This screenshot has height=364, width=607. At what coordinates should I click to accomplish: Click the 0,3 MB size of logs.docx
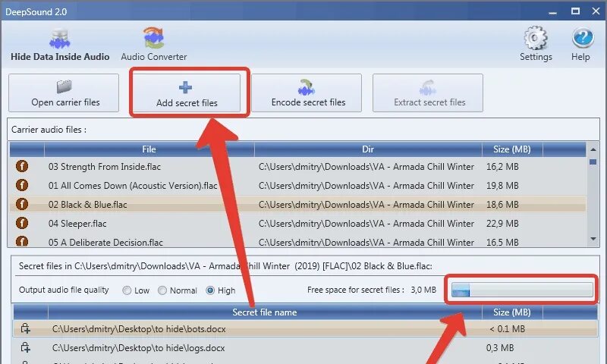(x=500, y=348)
